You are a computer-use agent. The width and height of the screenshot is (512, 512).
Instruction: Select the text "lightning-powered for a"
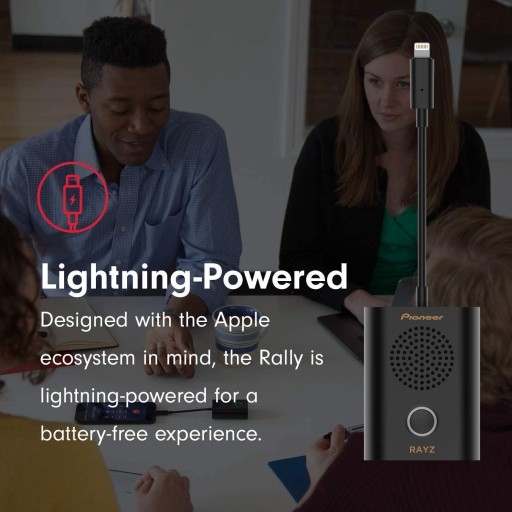coord(149,396)
